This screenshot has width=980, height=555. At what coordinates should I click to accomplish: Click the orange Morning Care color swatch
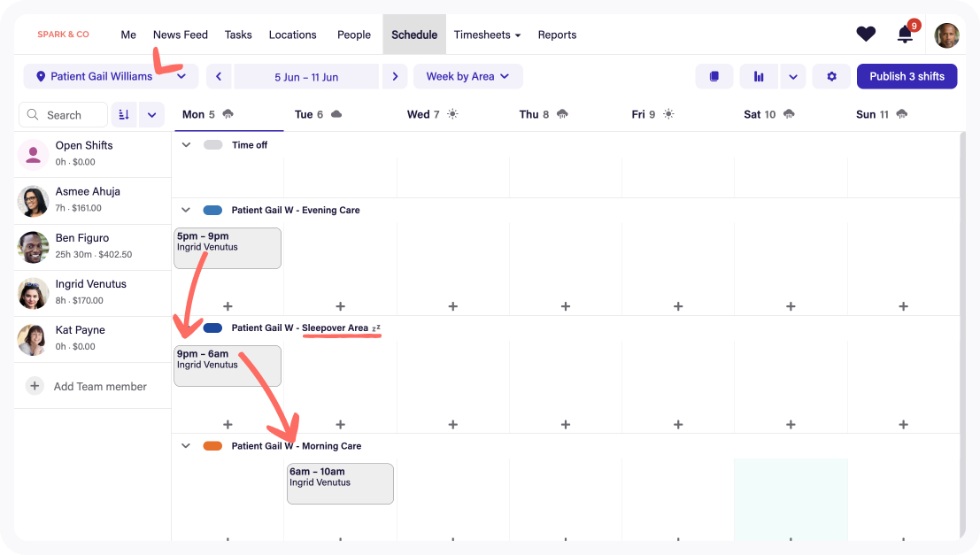(x=212, y=446)
